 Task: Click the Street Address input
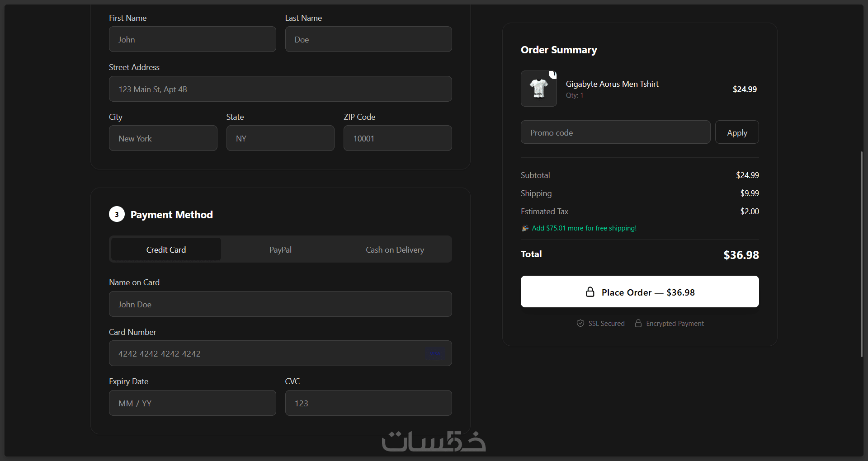click(280, 89)
